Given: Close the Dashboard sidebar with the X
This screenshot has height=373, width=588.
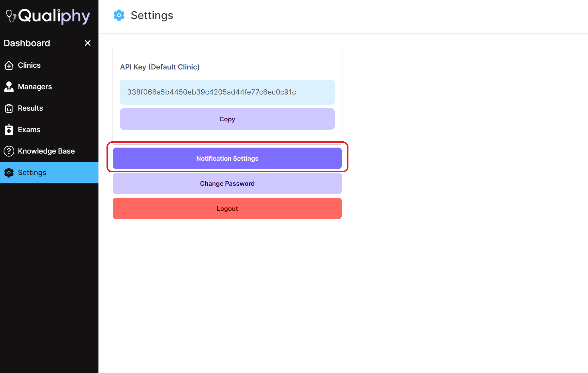Looking at the screenshot, I should pyautogui.click(x=87, y=43).
